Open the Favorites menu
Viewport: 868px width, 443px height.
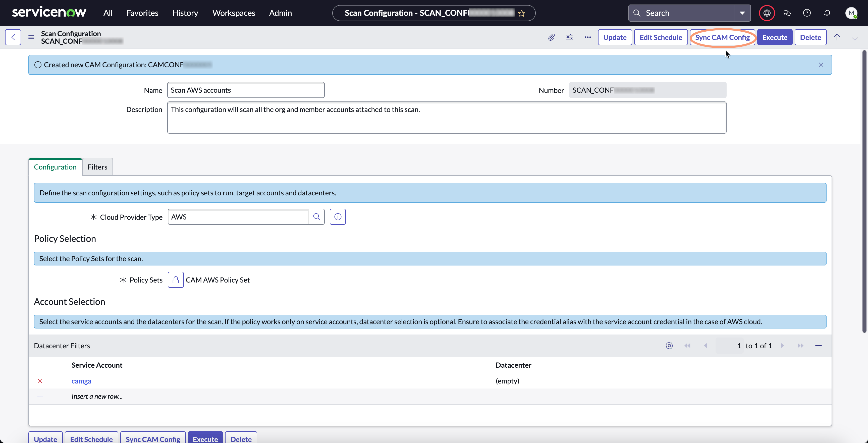pos(142,13)
